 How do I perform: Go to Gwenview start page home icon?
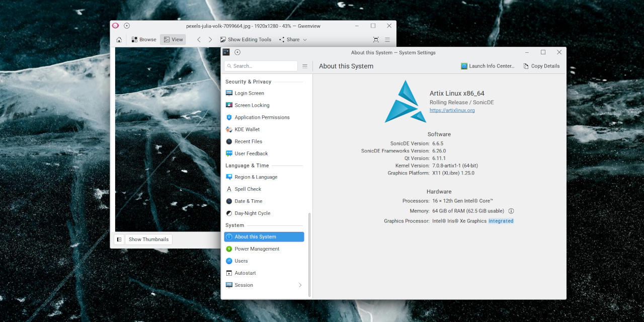pyautogui.click(x=119, y=40)
